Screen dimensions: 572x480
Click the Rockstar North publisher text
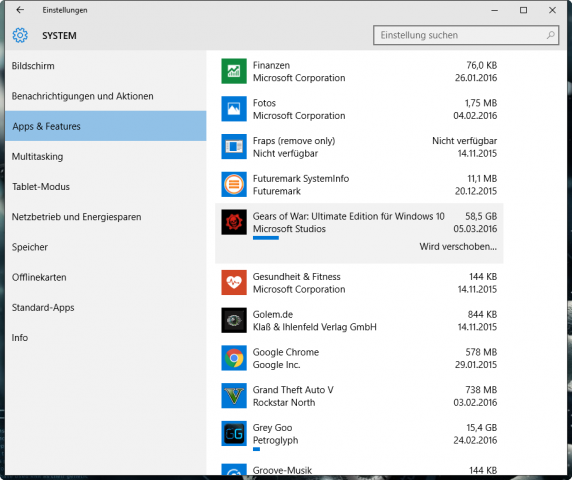[284, 403]
